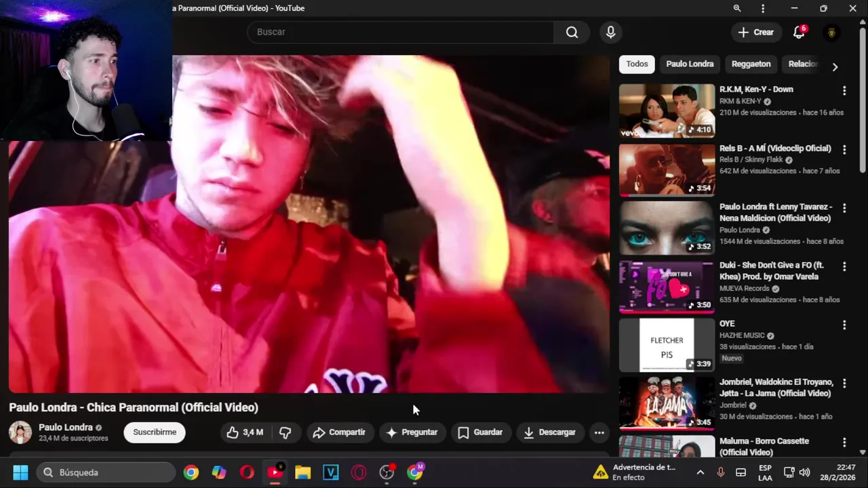Open OYE video thumbnail by HAZHE MUSIC

667,346
